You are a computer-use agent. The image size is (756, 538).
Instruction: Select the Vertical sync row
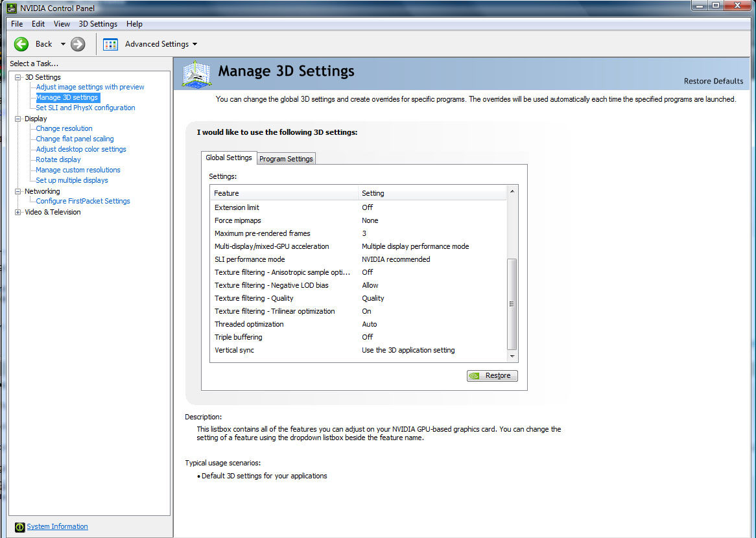[359, 351]
